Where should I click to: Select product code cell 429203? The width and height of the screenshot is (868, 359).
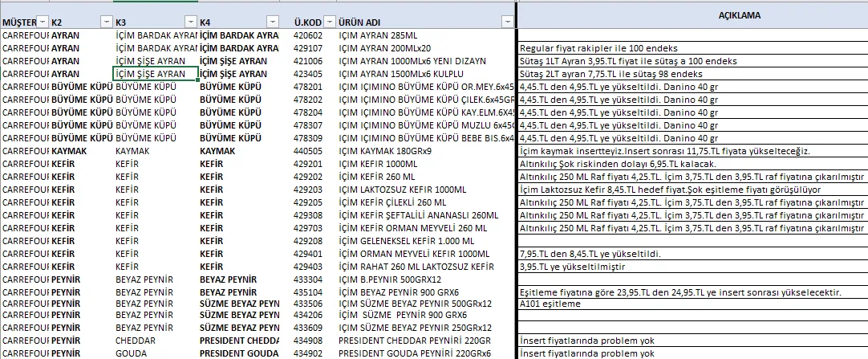(307, 190)
